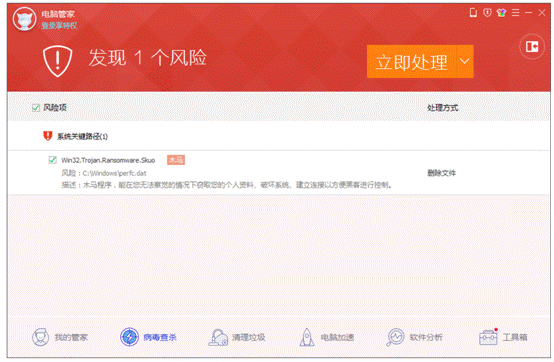554x362 pixels.
Task: Switch to 清理垃圾 tab
Action: [236, 337]
